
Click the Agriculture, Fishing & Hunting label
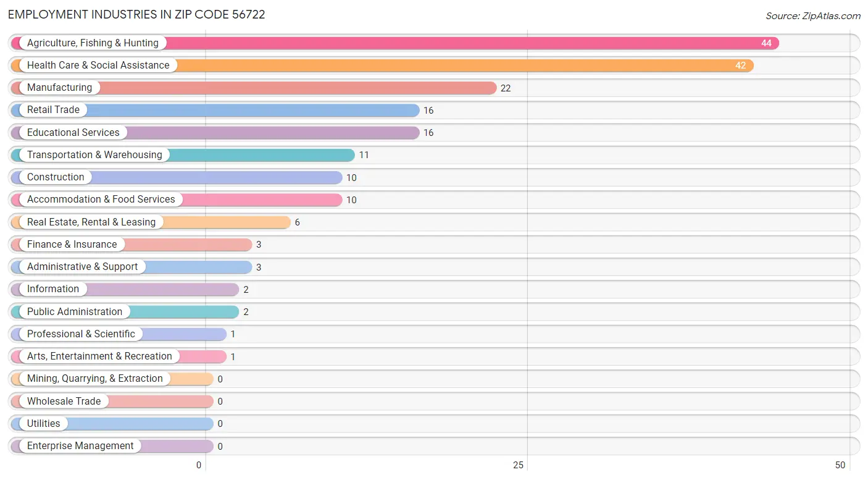[93, 43]
